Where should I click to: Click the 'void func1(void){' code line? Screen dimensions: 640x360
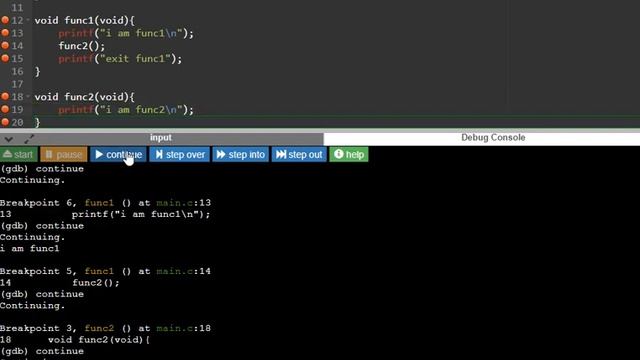coord(84,20)
